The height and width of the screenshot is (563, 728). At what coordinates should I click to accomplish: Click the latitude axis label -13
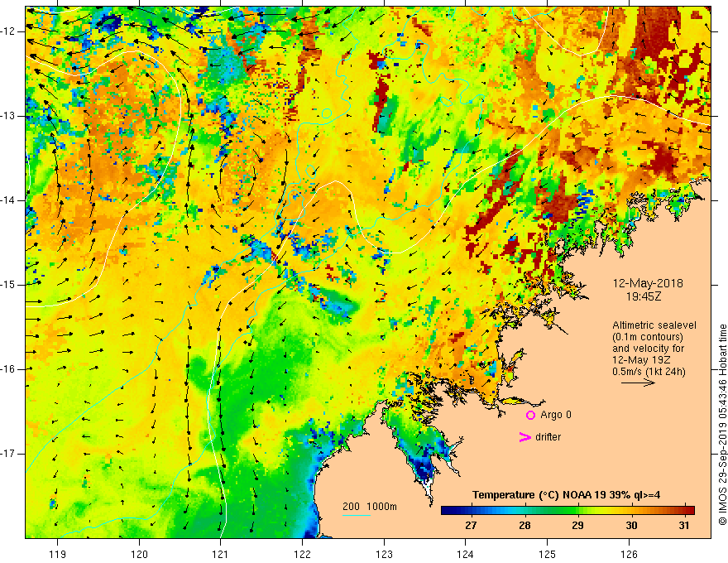pos(9,116)
